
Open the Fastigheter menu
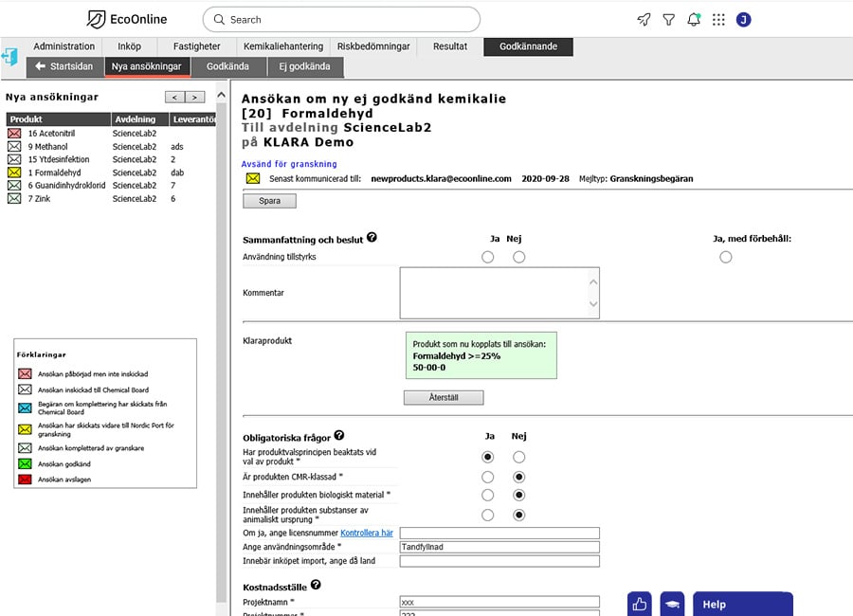[x=197, y=46]
